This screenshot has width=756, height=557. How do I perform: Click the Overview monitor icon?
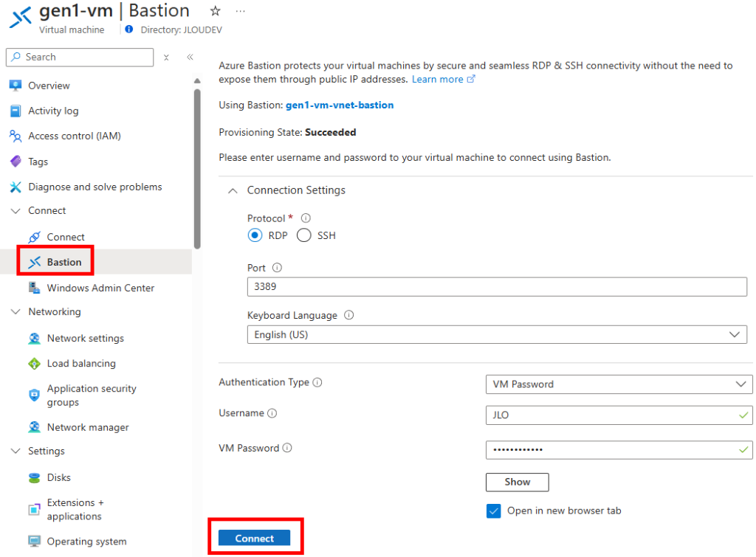16,86
